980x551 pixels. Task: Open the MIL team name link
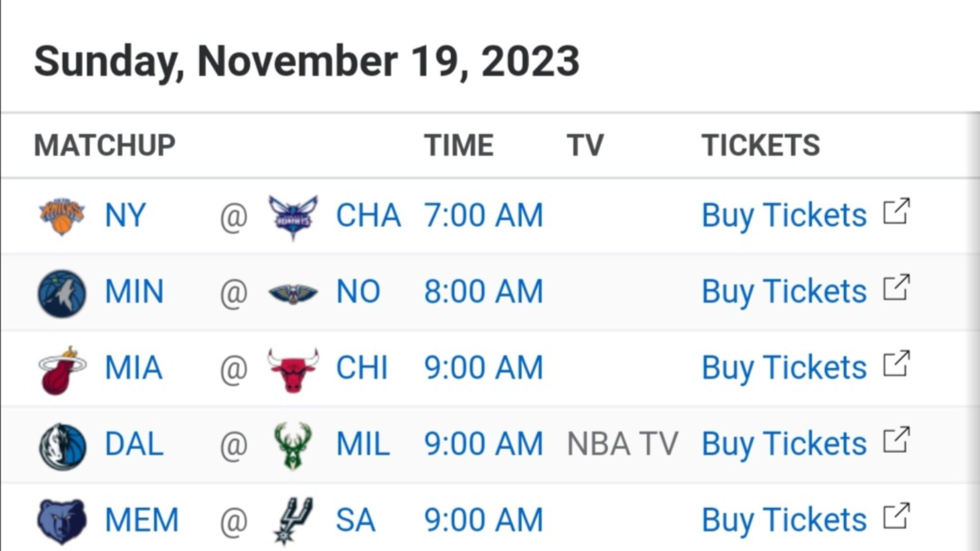point(363,444)
